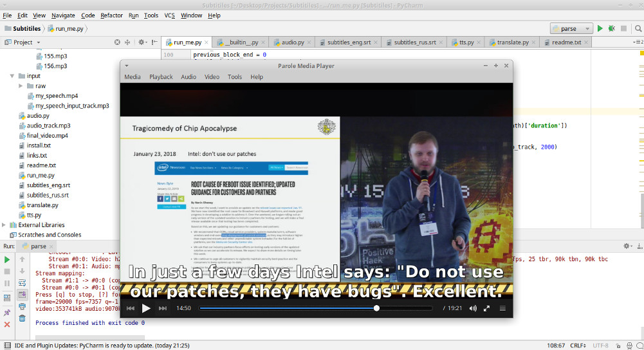This screenshot has height=350, width=644.
Task: Close Run panel with red X
Action: tap(7, 324)
